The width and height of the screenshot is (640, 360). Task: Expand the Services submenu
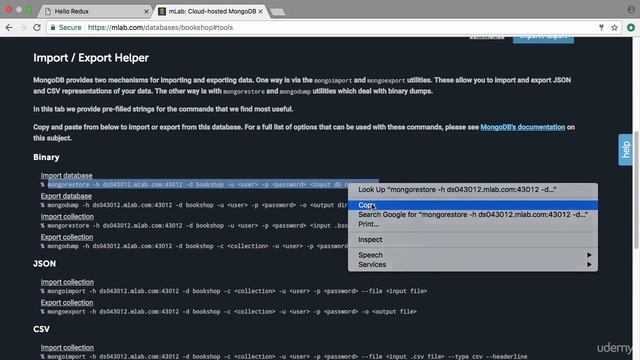click(473, 264)
